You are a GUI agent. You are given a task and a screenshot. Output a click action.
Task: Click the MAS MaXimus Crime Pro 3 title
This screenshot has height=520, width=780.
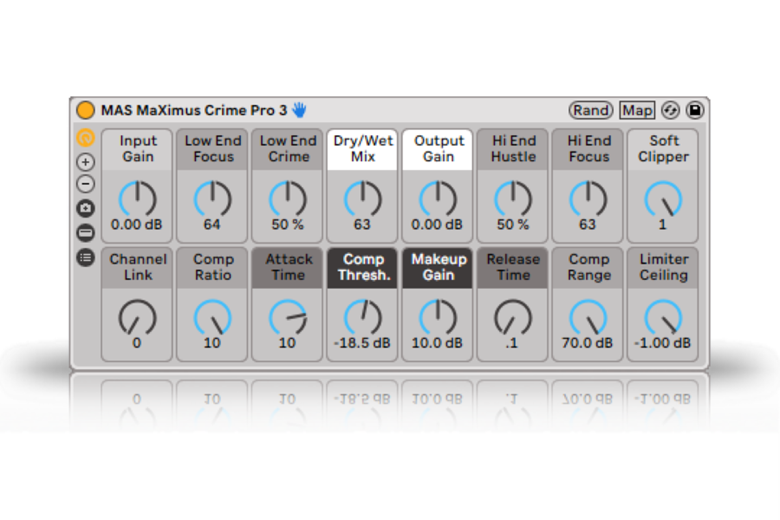pyautogui.click(x=194, y=110)
